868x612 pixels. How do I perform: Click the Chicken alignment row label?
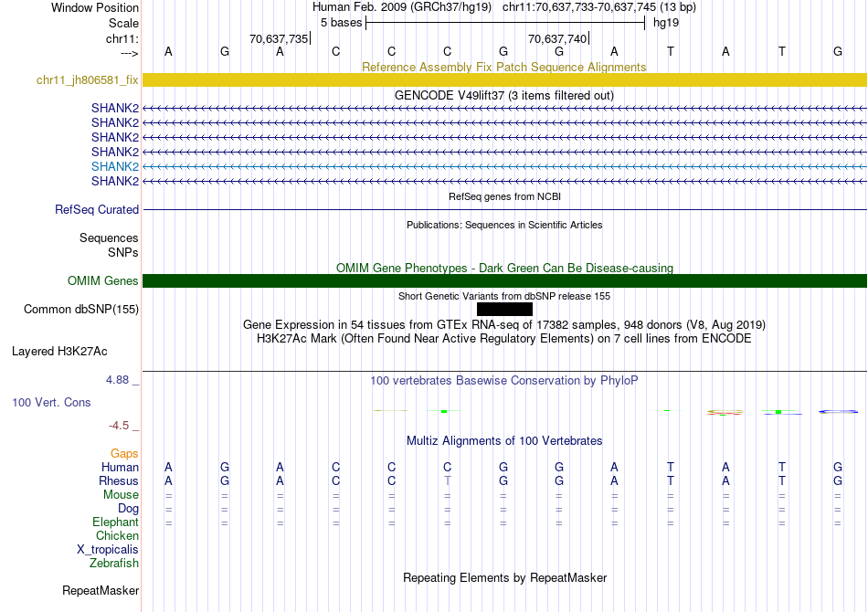[117, 536]
